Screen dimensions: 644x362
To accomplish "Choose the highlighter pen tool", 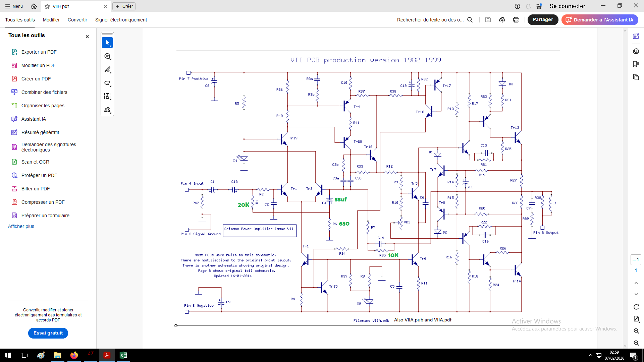I will pyautogui.click(x=107, y=70).
